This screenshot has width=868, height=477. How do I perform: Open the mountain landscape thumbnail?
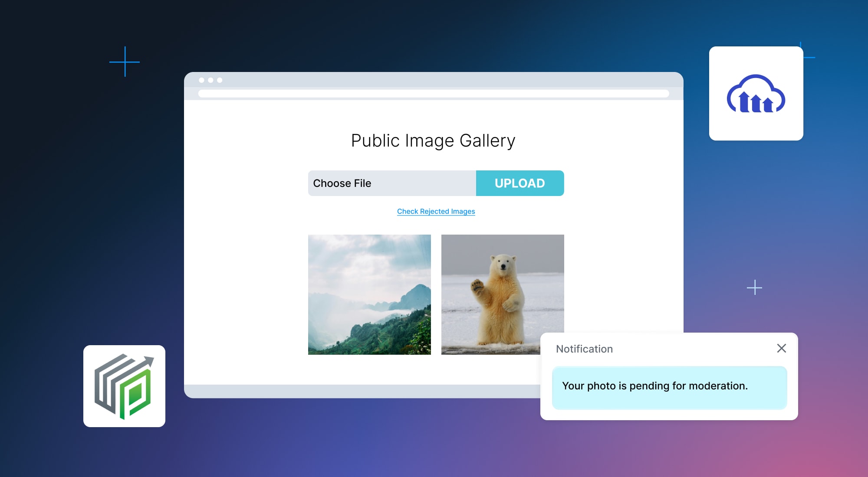369,294
